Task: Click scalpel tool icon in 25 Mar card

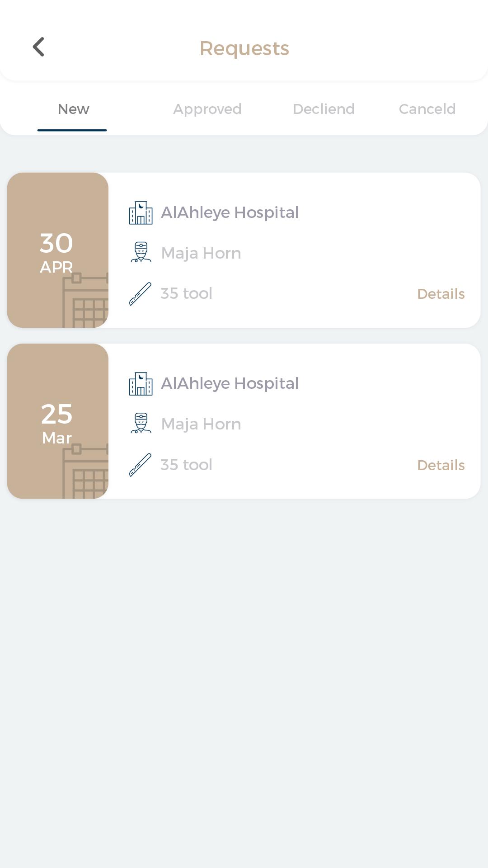Action: 141,465
